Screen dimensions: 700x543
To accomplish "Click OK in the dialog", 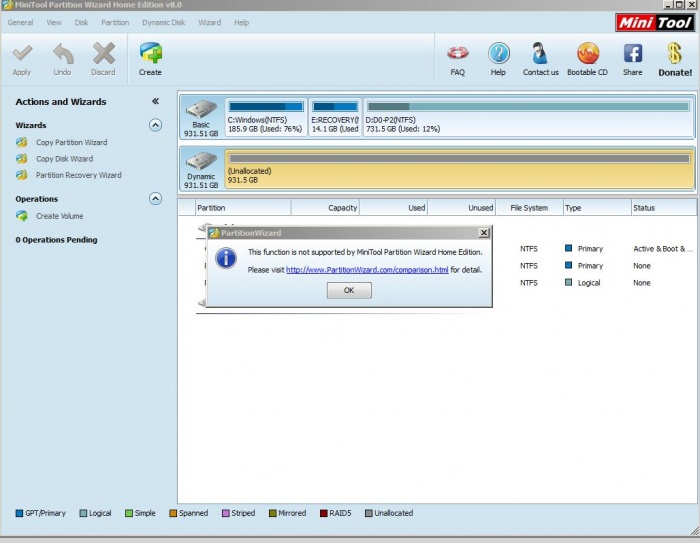I will [x=349, y=290].
